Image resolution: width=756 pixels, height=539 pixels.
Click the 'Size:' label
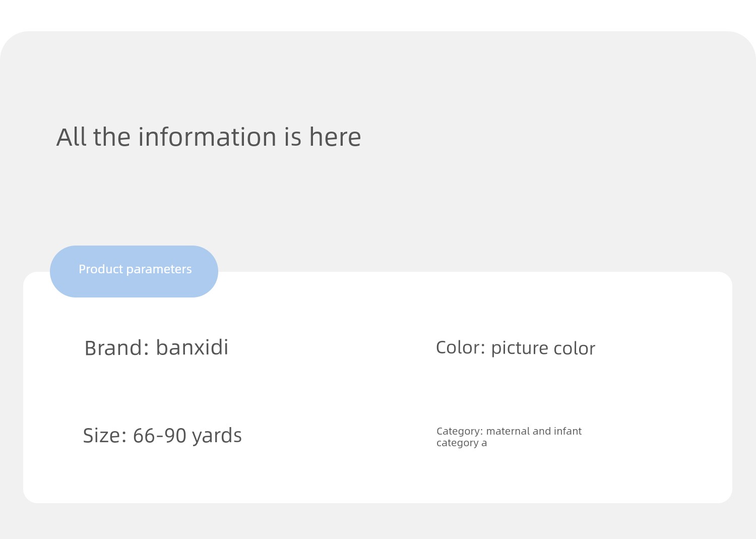pos(105,436)
